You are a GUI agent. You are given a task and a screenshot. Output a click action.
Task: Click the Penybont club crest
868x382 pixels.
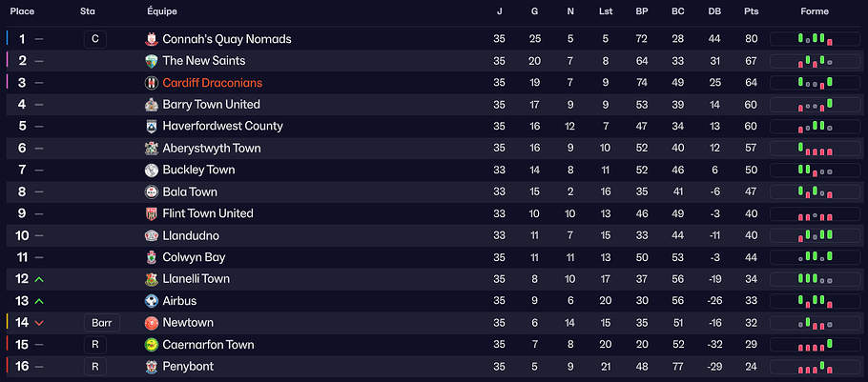click(x=151, y=367)
